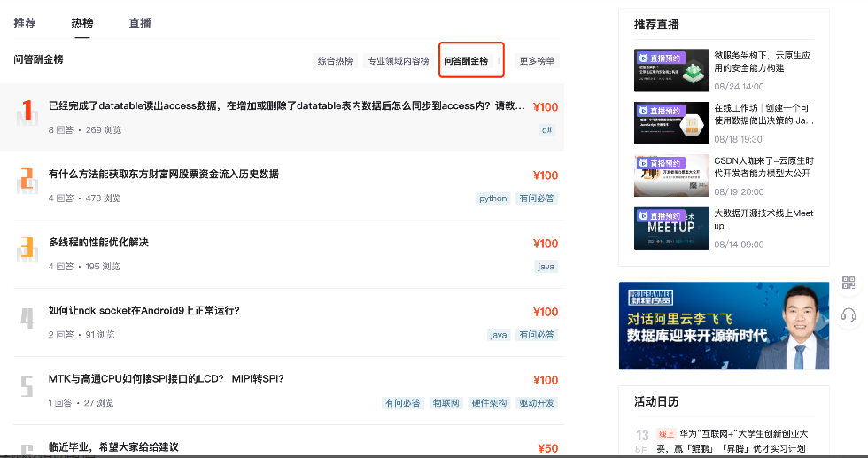The image size is (868, 458).
Task: Open MEETUP live stream thumbnail
Action: coord(671,229)
